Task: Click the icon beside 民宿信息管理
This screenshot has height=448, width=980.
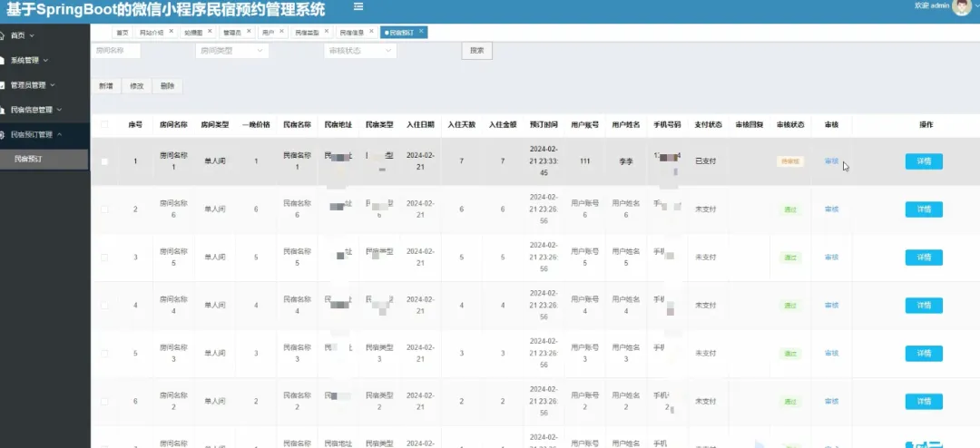Action: click(3, 110)
